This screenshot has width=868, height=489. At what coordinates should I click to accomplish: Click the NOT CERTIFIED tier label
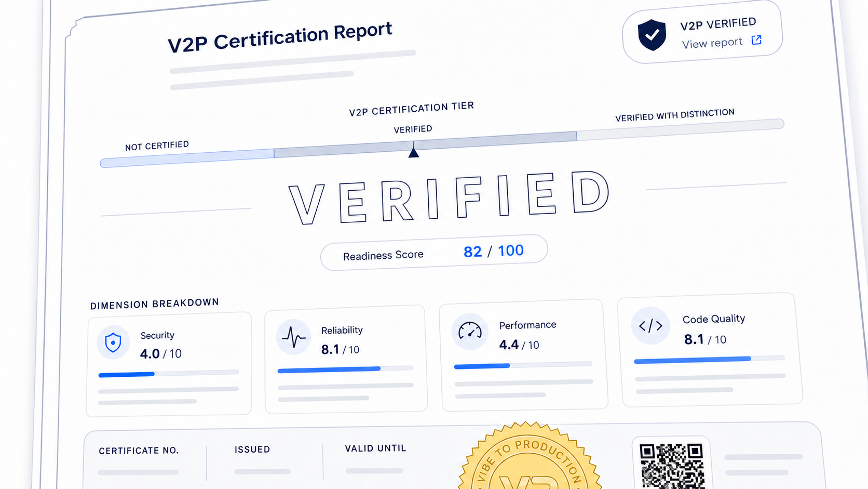tap(157, 146)
